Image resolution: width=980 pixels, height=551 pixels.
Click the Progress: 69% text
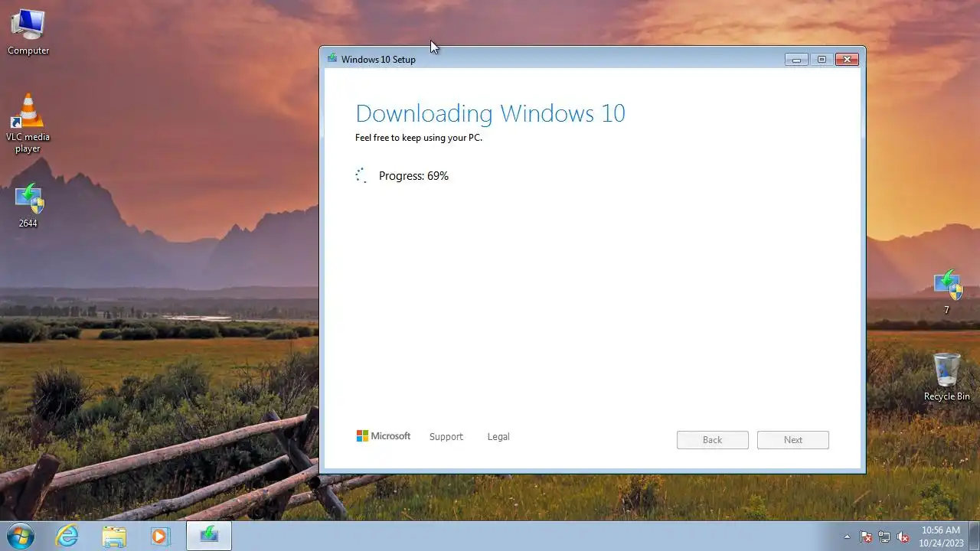[x=413, y=176]
